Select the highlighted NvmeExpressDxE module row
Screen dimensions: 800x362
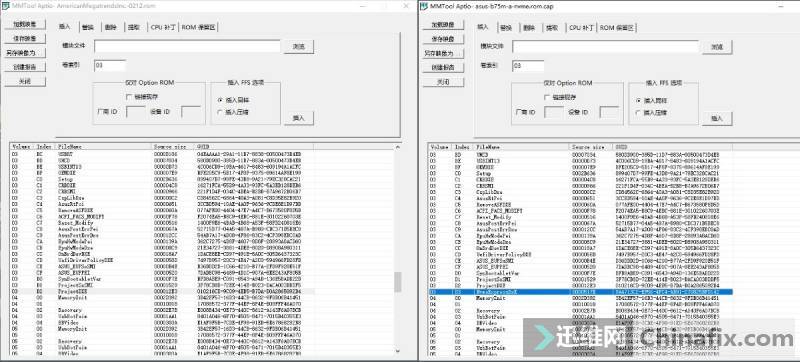coord(580,292)
